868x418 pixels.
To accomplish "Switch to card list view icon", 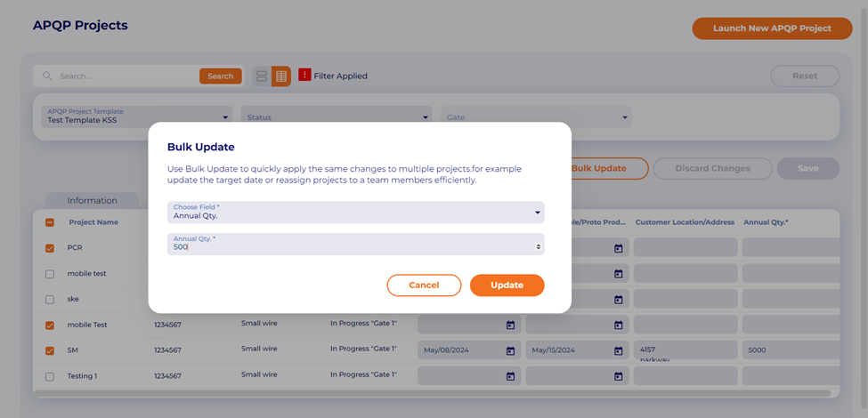I will click(262, 76).
